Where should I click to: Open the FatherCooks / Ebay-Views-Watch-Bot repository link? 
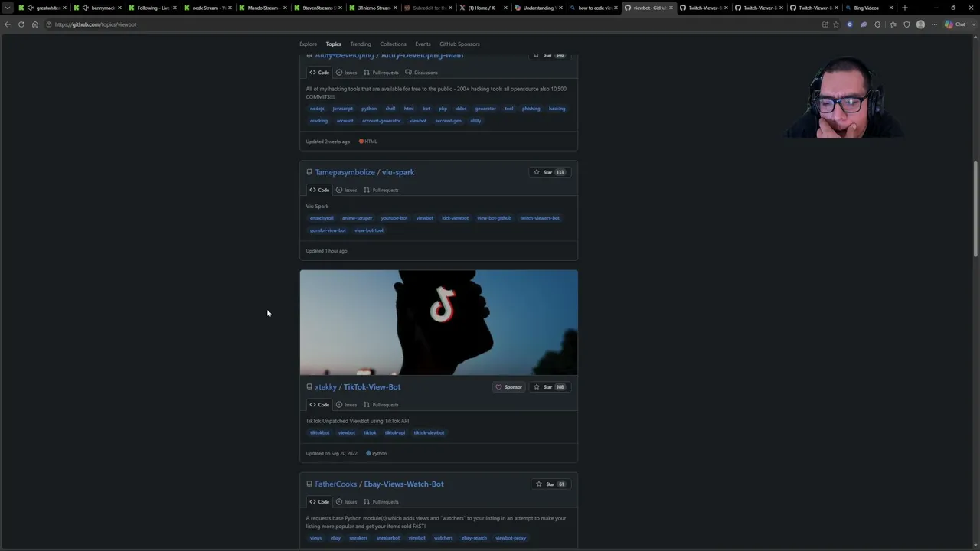[x=379, y=484]
